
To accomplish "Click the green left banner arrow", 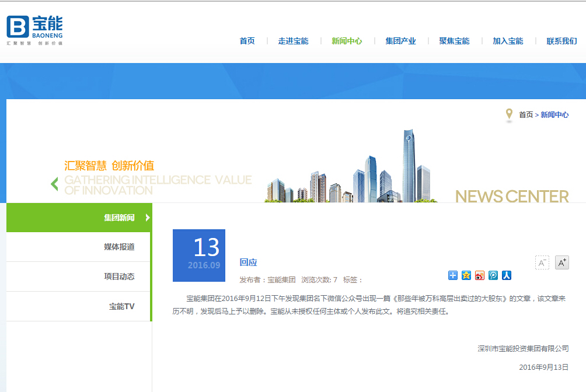I will [54, 184].
